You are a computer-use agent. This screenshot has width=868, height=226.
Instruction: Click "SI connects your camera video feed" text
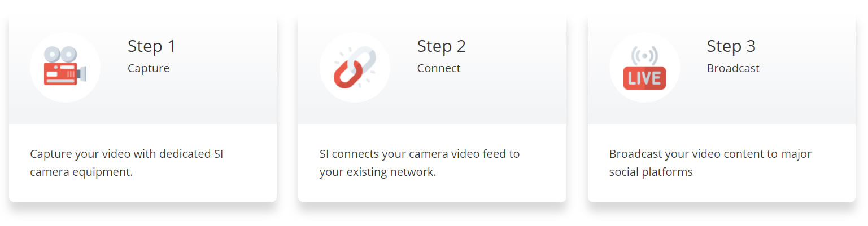click(419, 154)
